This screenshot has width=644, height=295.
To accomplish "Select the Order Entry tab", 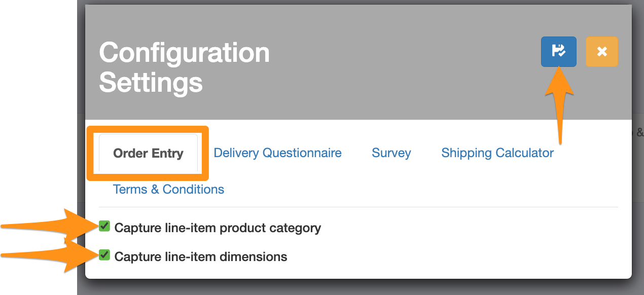I will [148, 153].
